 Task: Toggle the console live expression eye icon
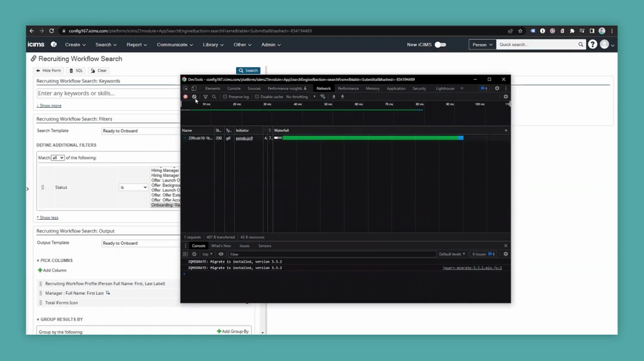pos(221,254)
